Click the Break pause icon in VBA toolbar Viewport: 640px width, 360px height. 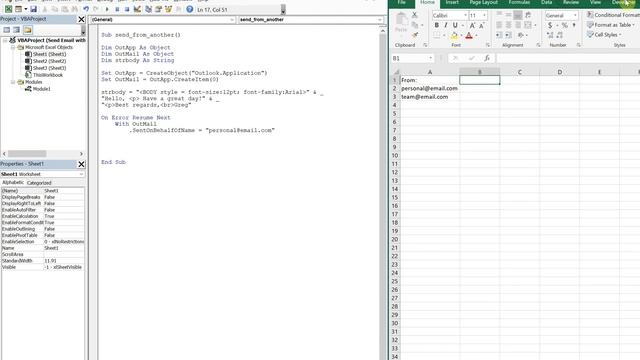pyautogui.click(x=117, y=9)
